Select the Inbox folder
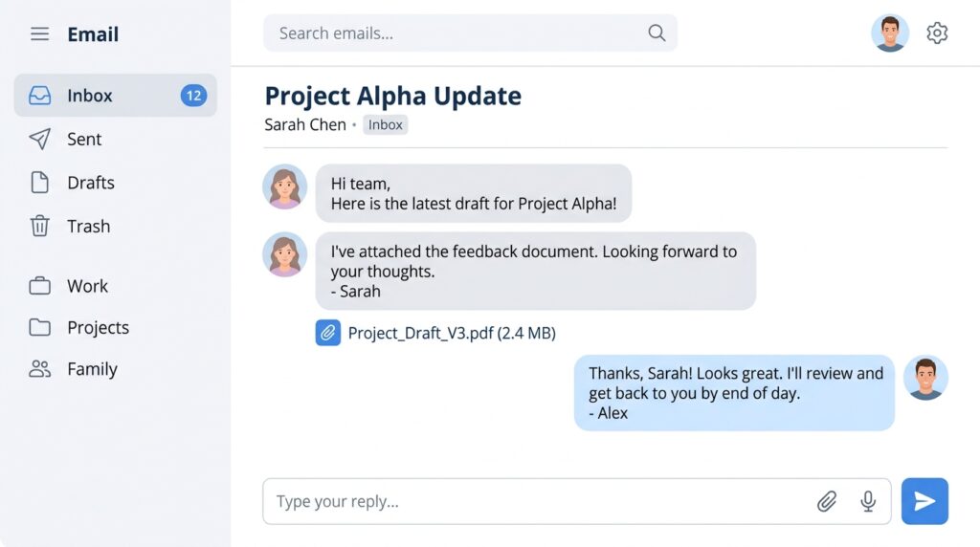The height and width of the screenshot is (547, 980). (116, 96)
